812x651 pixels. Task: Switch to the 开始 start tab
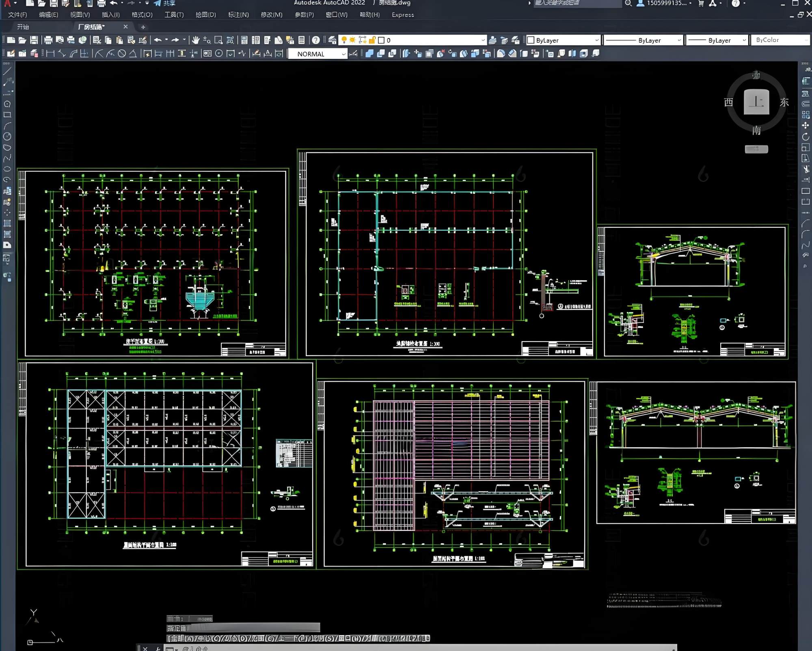point(23,27)
